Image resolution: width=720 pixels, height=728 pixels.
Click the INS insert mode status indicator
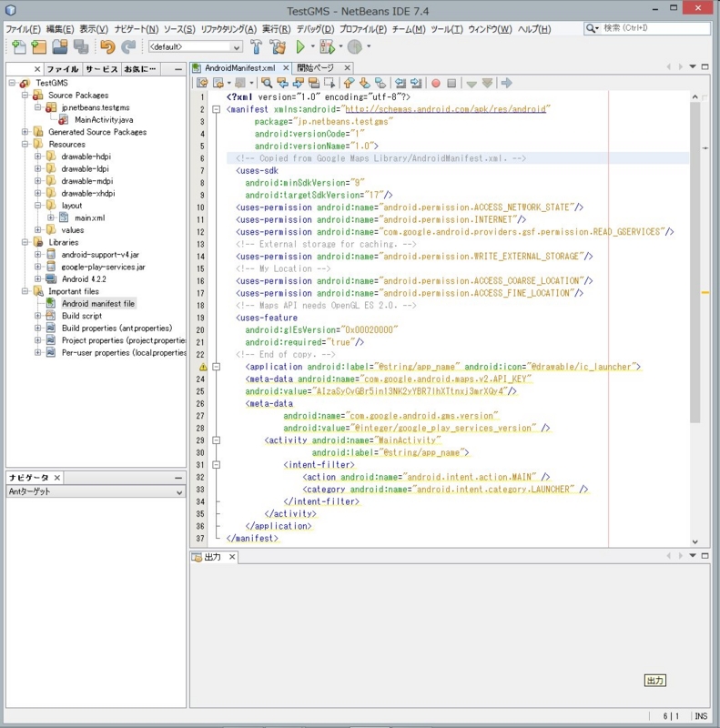(x=701, y=716)
